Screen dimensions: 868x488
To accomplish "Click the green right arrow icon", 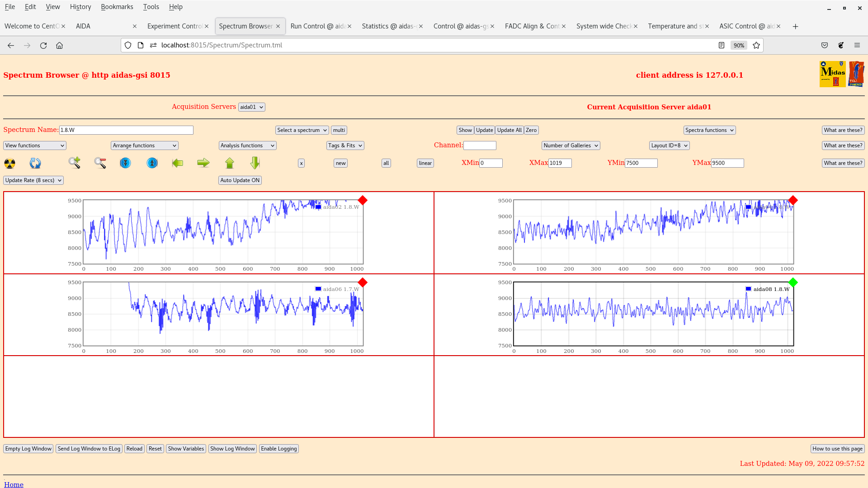I will pos(203,163).
